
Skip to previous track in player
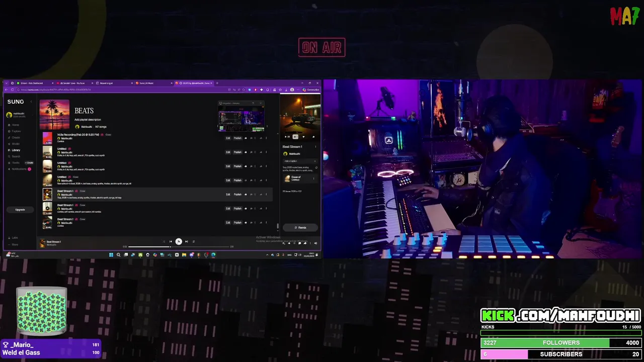click(x=171, y=241)
